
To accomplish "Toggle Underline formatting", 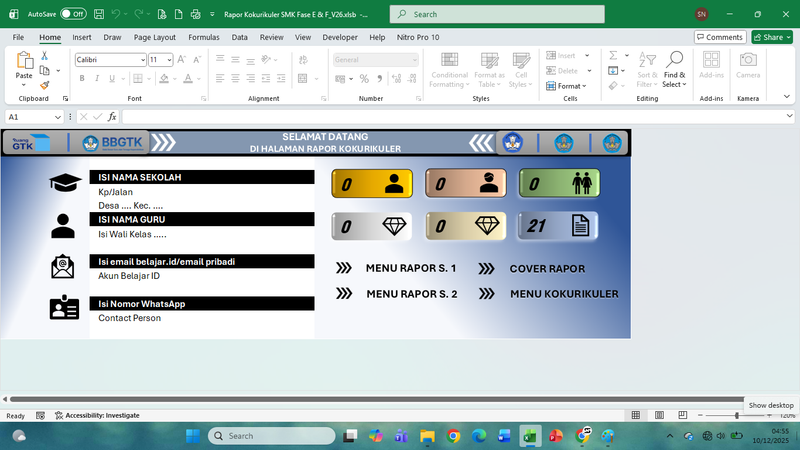I will tap(111, 79).
